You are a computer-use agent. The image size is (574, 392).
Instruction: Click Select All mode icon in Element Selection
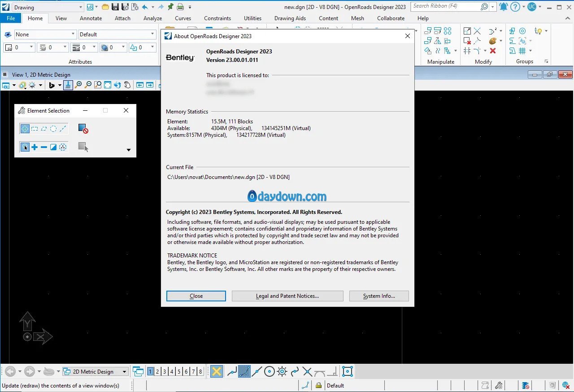point(63,147)
